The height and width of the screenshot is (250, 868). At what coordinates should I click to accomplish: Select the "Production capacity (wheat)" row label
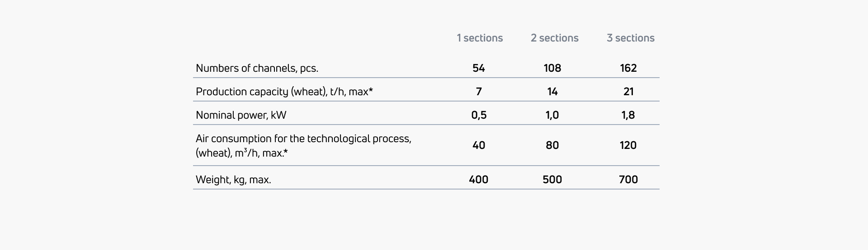pyautogui.click(x=284, y=92)
